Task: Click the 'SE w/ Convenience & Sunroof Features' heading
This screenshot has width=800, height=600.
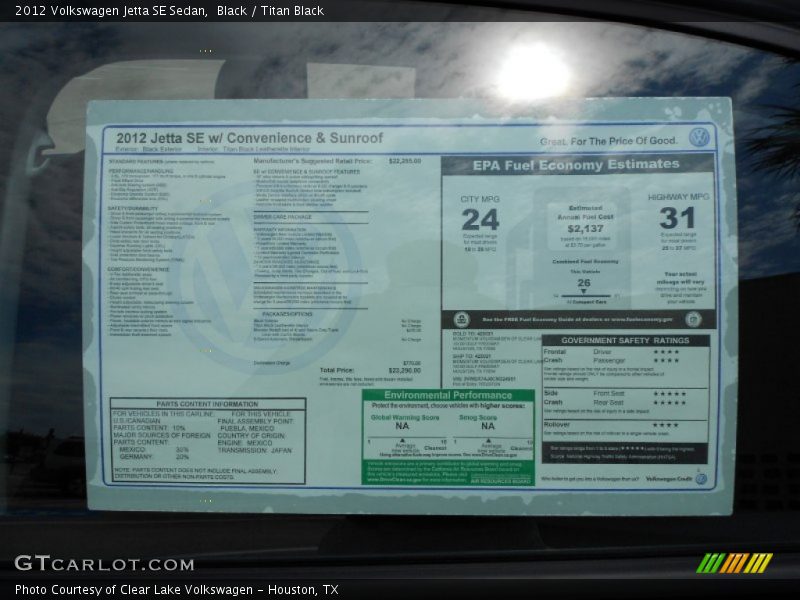Action: [x=306, y=171]
